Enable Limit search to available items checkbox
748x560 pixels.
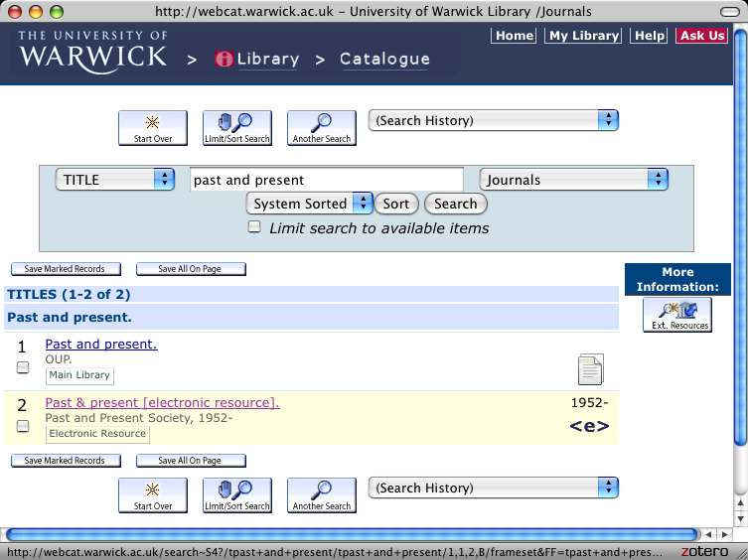point(254,227)
